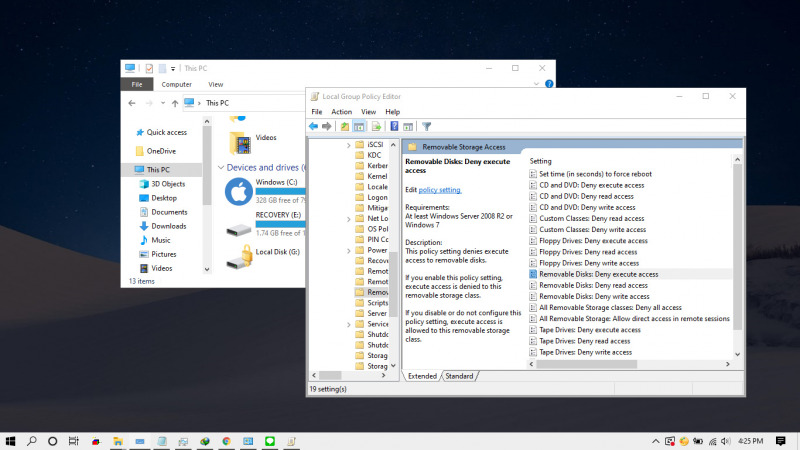This screenshot has width=800, height=450.
Task: Click the Back arrow in Group Policy toolbar
Action: point(313,127)
